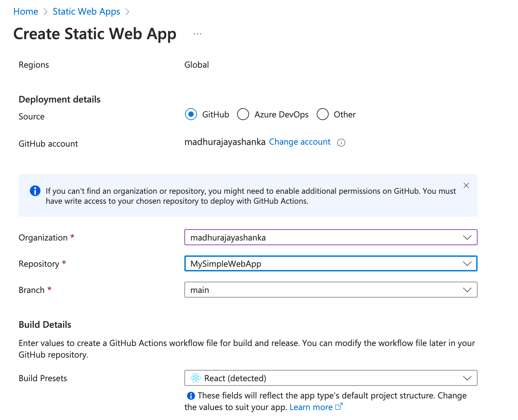518x420 pixels.
Task: Click the external link icon after Learn more
Action: pyautogui.click(x=339, y=406)
